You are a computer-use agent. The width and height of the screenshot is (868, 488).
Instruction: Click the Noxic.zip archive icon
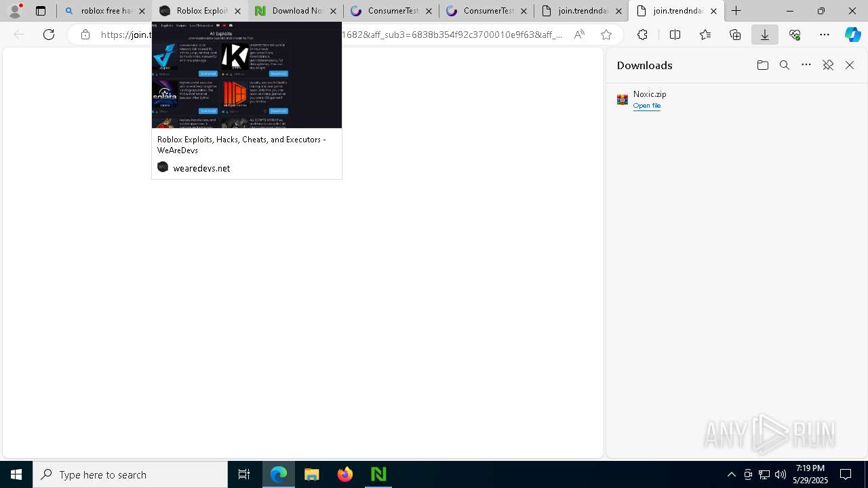click(x=623, y=100)
